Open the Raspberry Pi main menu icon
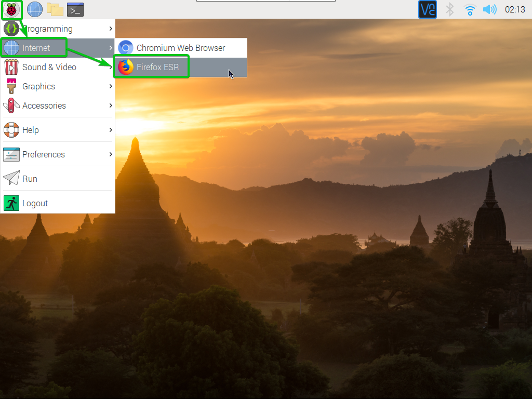Screen dimensions: 532x399 (11, 9)
